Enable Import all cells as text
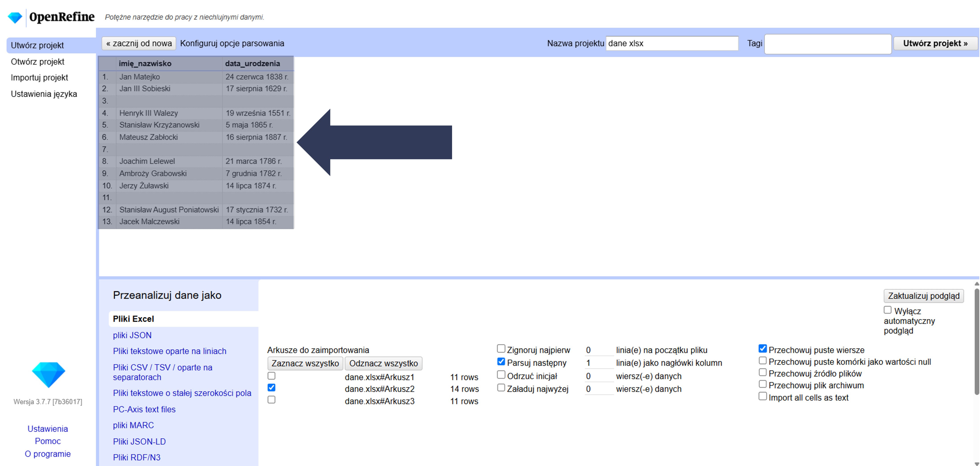The width and height of the screenshot is (980, 466). [762, 396]
